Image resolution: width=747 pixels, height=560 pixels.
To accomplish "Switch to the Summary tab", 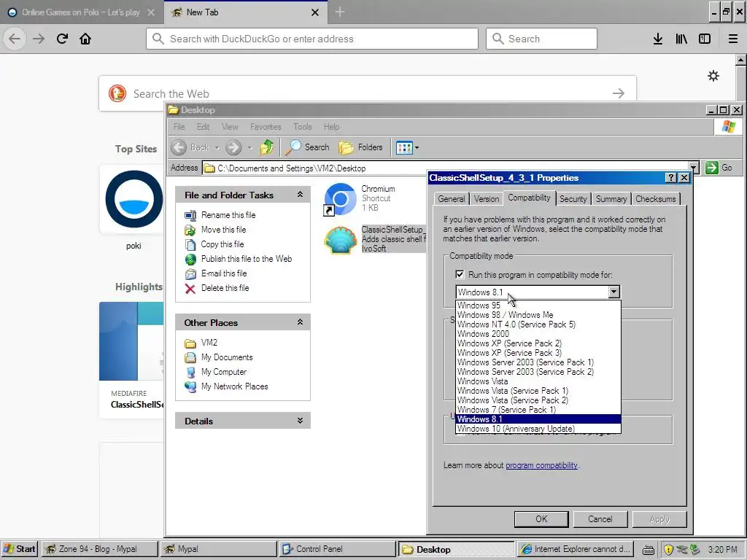I will point(611,199).
